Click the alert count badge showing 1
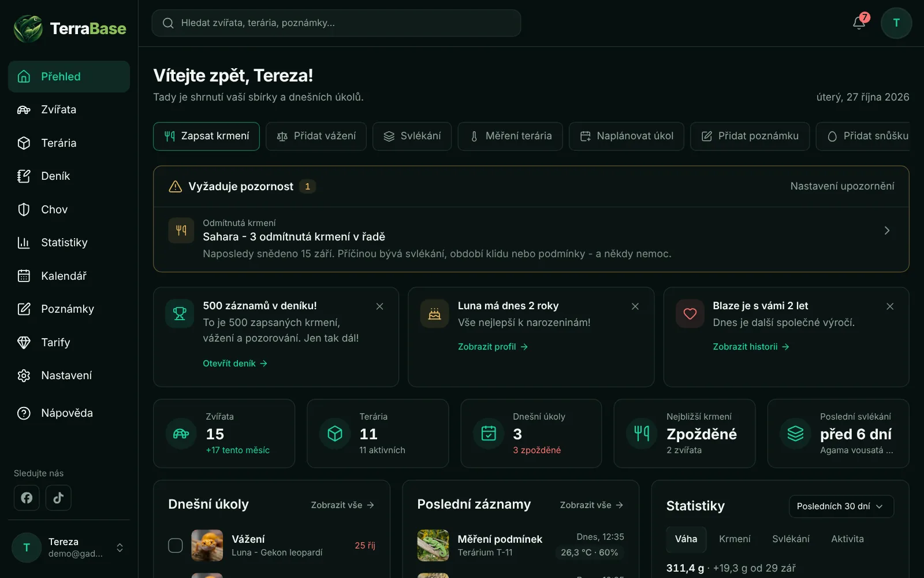 point(307,186)
